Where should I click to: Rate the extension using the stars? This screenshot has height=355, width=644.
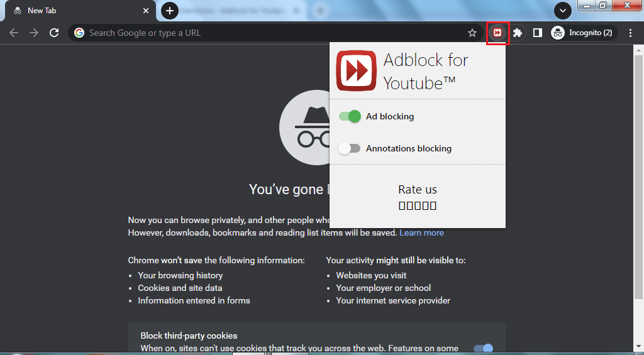418,205
